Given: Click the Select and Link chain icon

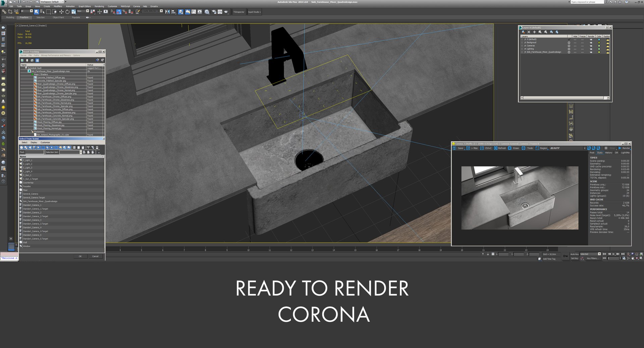Looking at the screenshot, I should (x=4, y=12).
